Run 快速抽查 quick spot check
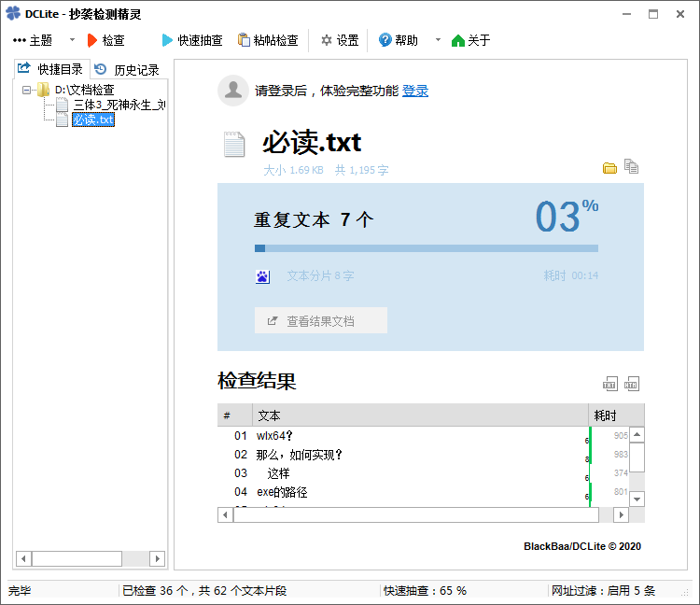 click(192, 41)
